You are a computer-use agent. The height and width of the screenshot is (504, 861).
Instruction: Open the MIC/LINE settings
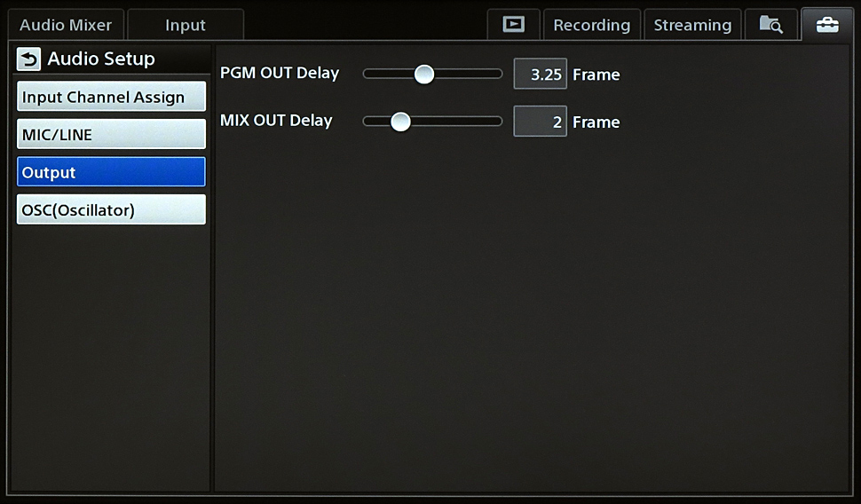coord(111,135)
